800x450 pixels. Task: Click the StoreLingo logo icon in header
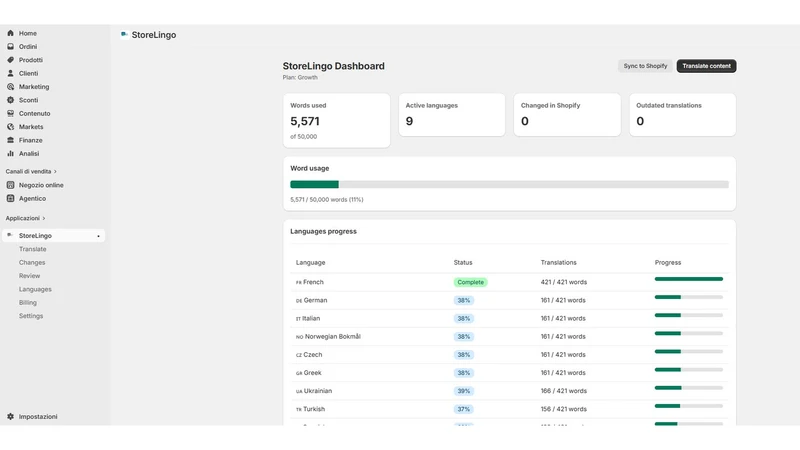tap(124, 35)
